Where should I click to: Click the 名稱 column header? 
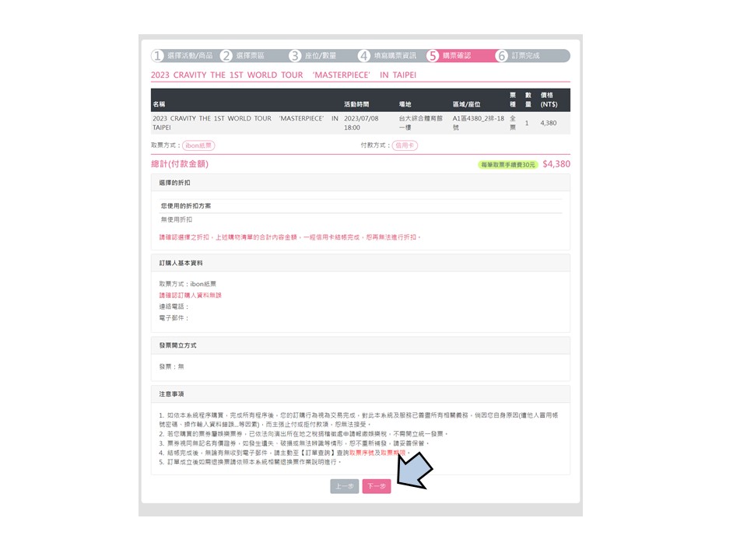pyautogui.click(x=159, y=104)
